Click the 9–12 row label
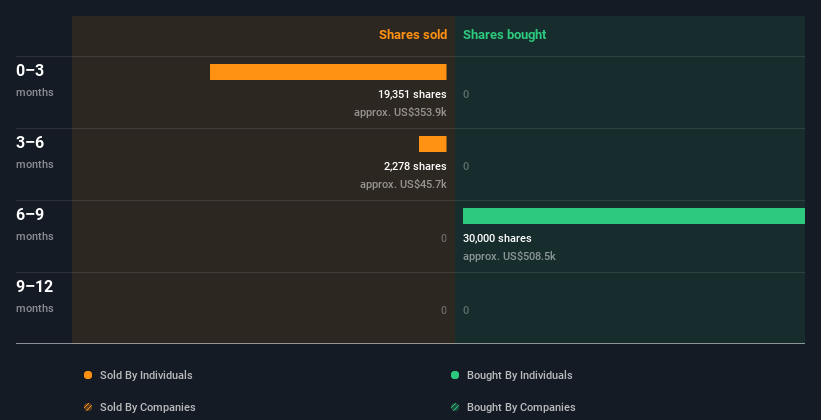Screen dimensions: 821x420 point(35,286)
